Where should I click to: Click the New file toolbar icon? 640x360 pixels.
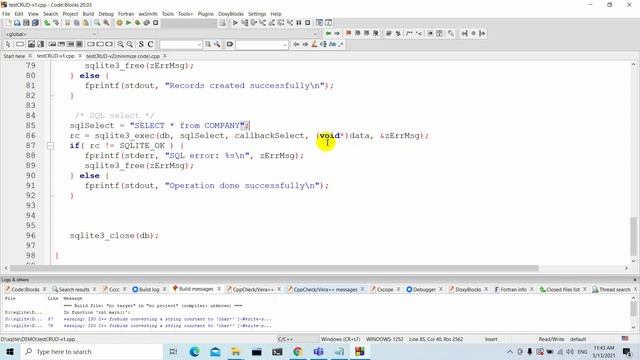point(8,23)
